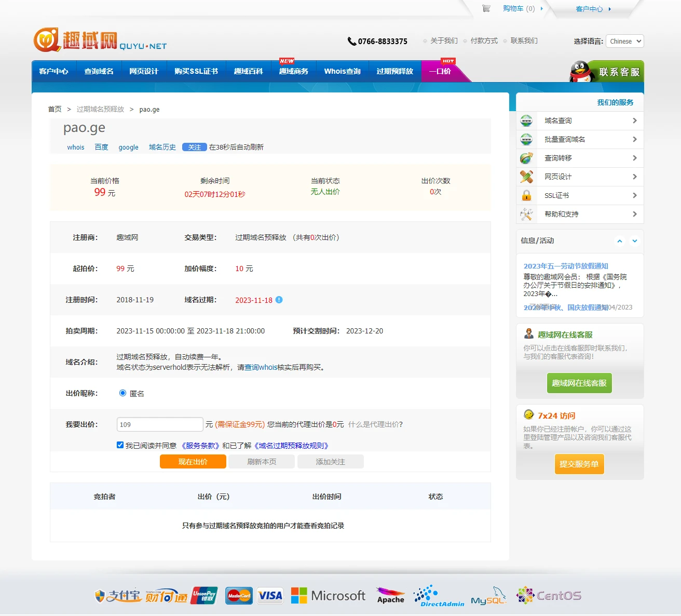The height and width of the screenshot is (616, 681).
Task: Click the bid amount input field
Action: tap(160, 424)
